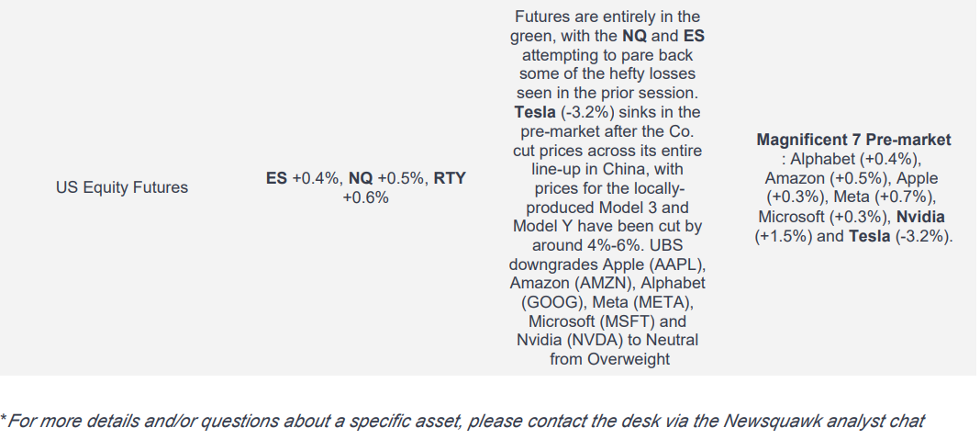The width and height of the screenshot is (980, 439).
Task: Click the RTY +0.6% change value
Action: 365,197
